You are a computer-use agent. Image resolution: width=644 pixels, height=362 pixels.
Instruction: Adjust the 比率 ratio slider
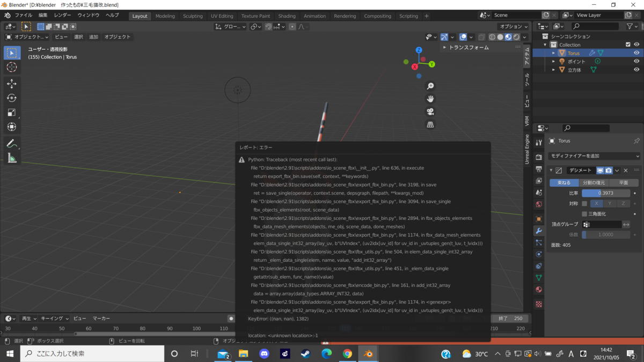coord(606,193)
